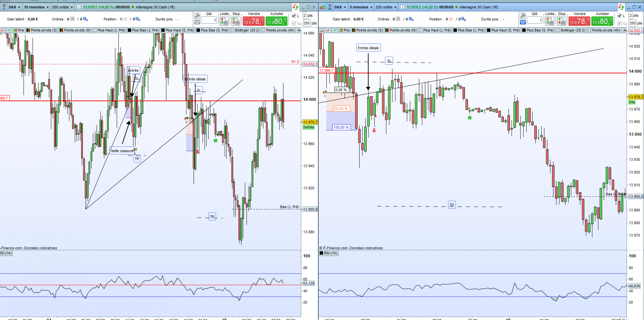Click the Stop order icon on the 5-minute chart
The width and height of the screenshot is (644, 320).
point(561,21)
